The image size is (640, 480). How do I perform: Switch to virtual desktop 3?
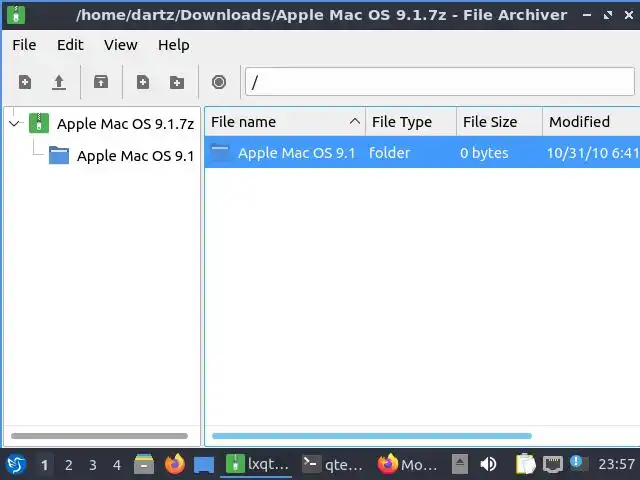pyautogui.click(x=93, y=464)
